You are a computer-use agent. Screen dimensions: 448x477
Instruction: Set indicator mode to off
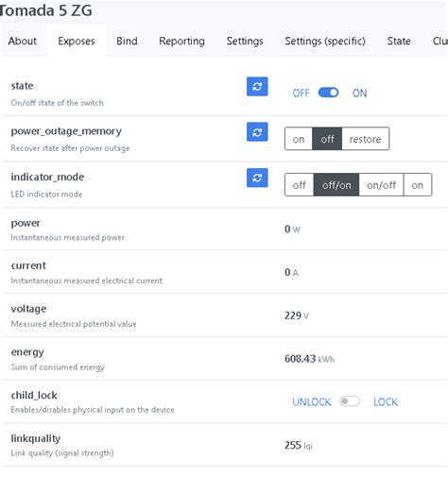coord(299,185)
